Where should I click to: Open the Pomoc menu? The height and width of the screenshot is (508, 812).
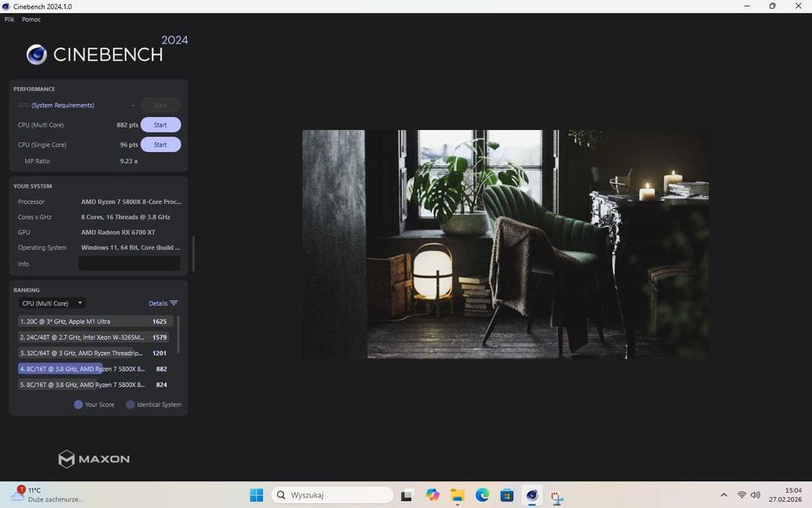coord(31,20)
